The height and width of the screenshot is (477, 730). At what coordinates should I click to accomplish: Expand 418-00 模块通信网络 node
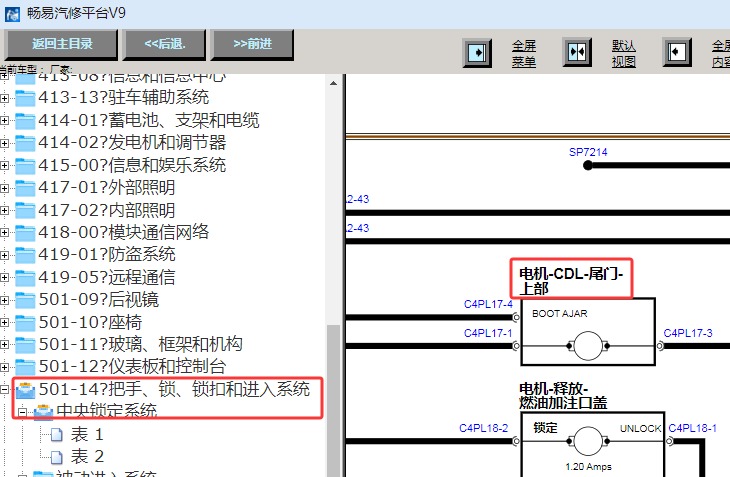coord(4,233)
